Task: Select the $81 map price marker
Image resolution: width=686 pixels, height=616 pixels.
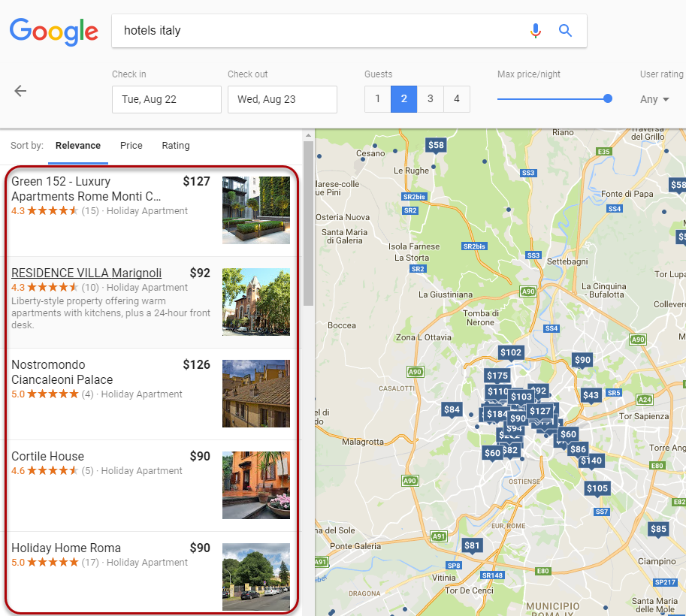Action: point(472,545)
